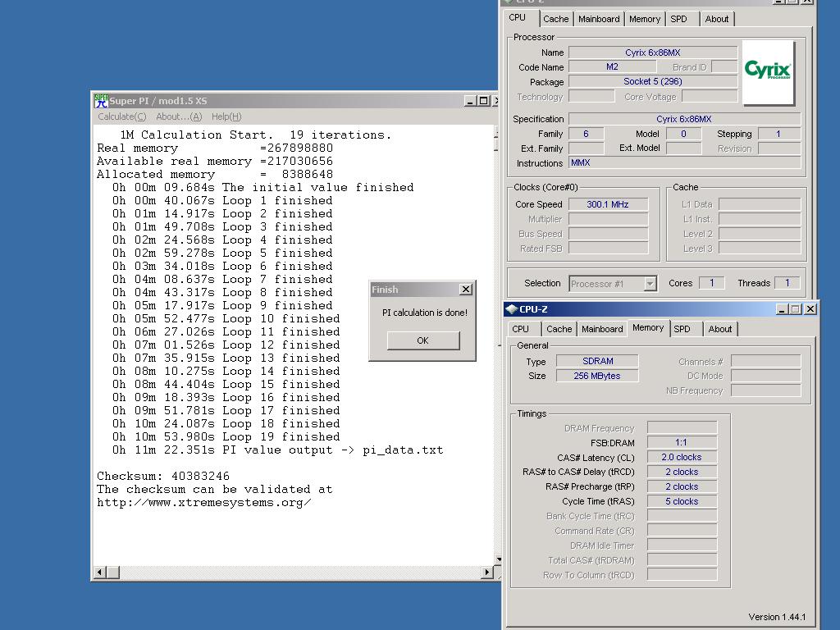Click the Specification field Cyrix 6x86MX
Screen dimensions: 840x630
click(685, 119)
